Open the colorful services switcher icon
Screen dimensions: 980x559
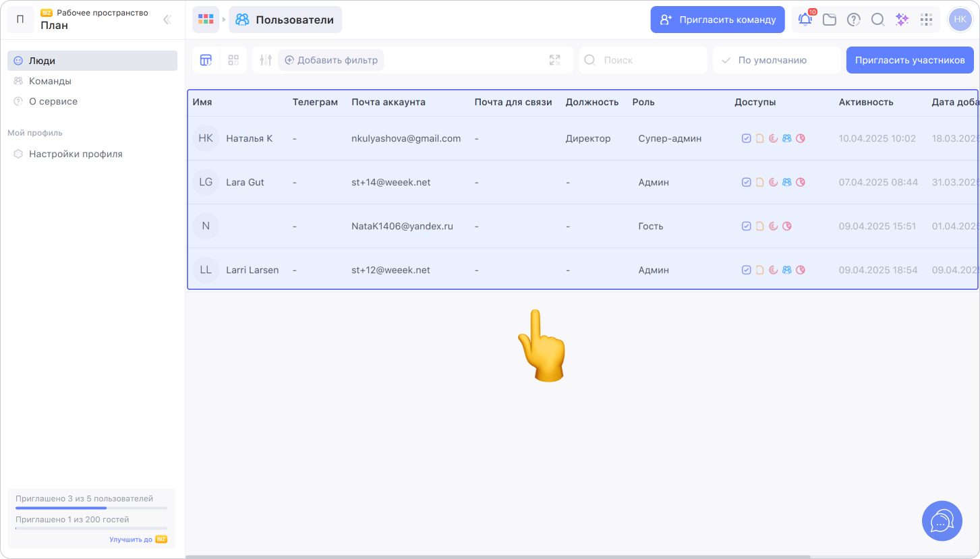tap(206, 20)
